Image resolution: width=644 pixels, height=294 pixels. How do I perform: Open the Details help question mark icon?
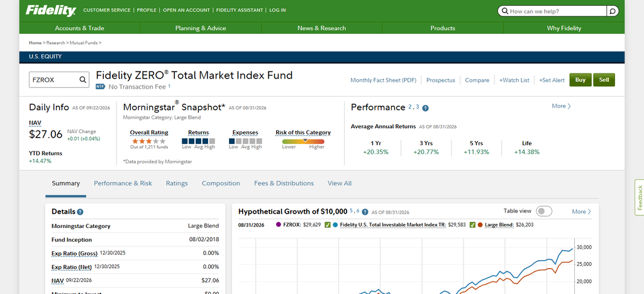point(80,212)
